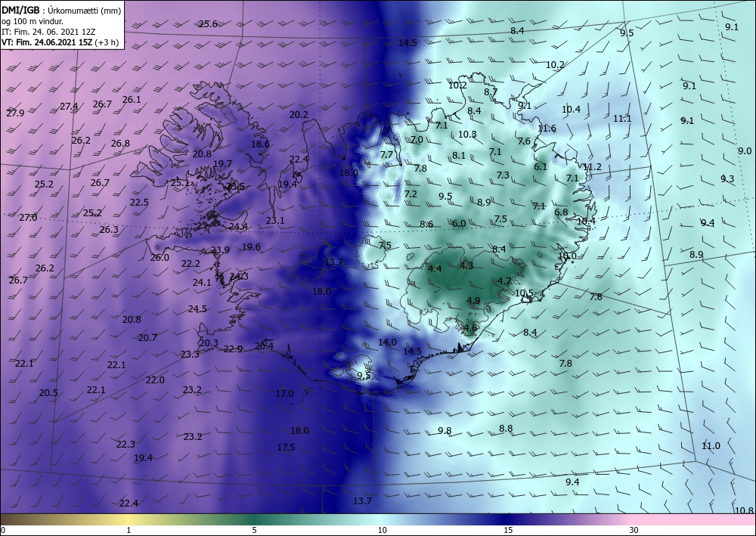Click the value 11.1 on the map
756x536 pixels.
tap(622, 118)
